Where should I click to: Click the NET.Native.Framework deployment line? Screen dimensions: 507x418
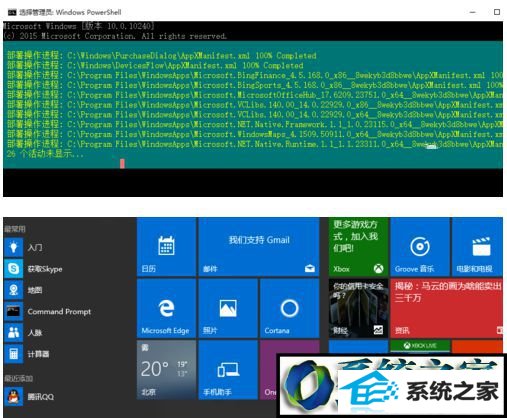(x=255, y=124)
